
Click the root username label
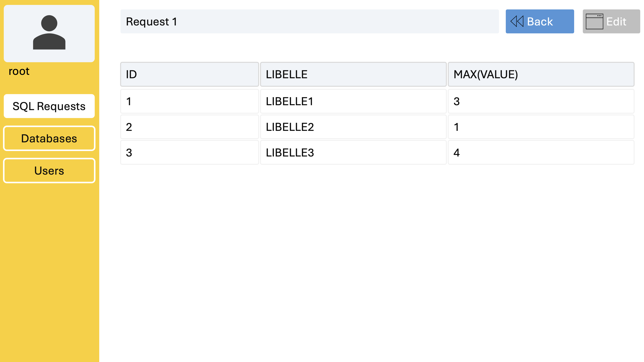tap(19, 71)
